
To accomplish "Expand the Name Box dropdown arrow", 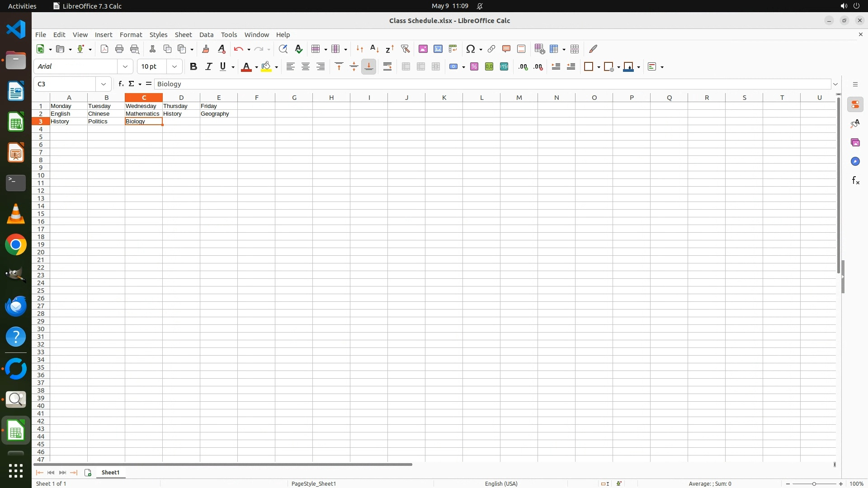I will 104,84.
